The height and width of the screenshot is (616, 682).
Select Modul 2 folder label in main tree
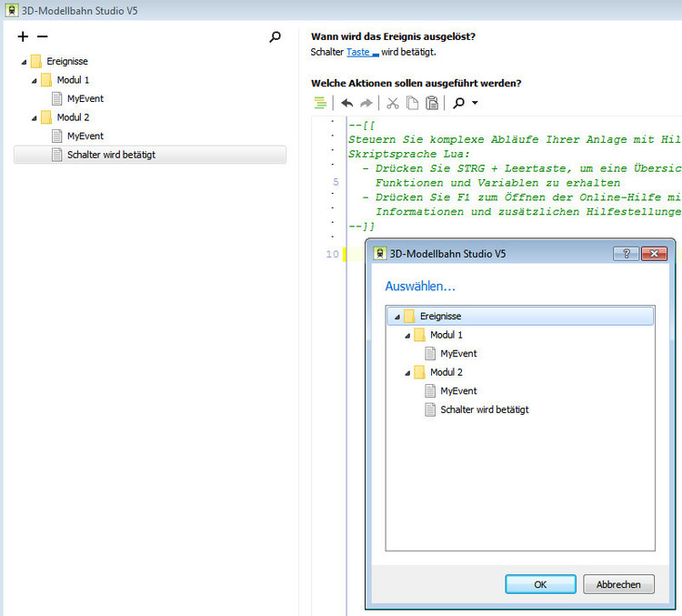[x=73, y=117]
